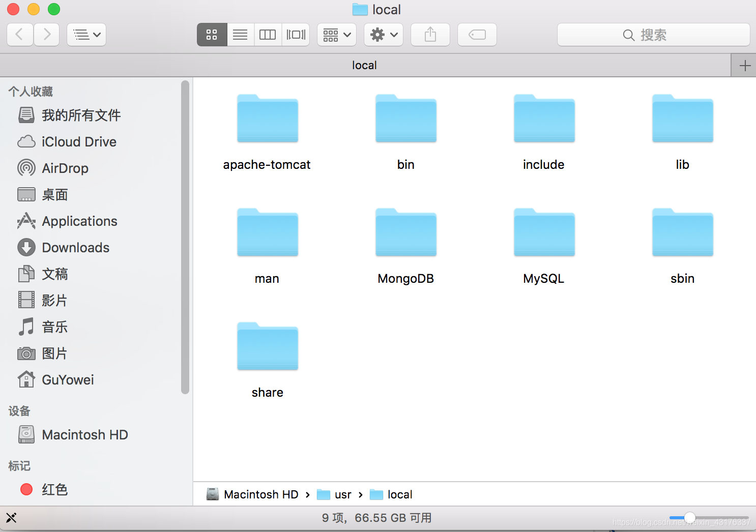
Task: Open Downloads in sidebar
Action: point(76,248)
